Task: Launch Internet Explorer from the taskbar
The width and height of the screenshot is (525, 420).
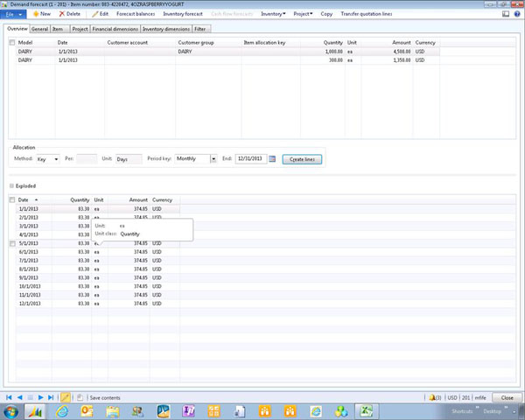Action: [x=62, y=411]
